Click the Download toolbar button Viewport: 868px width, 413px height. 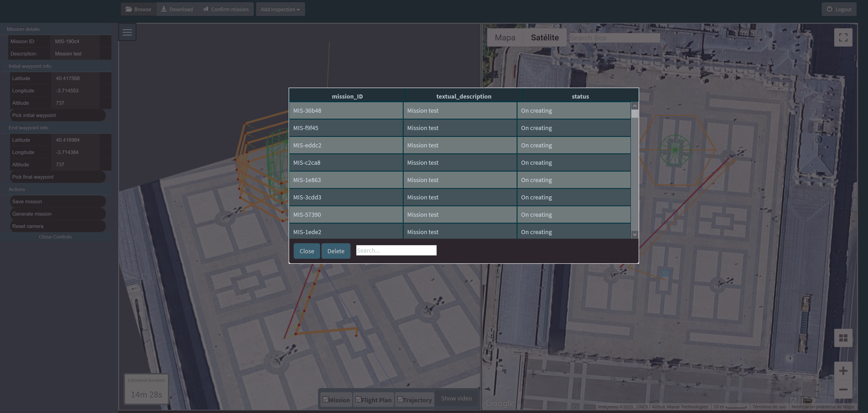tap(177, 9)
